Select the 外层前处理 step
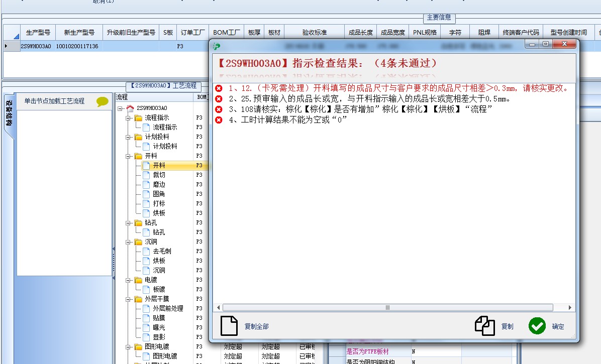Viewport: 601px width, 364px height. 168,308
